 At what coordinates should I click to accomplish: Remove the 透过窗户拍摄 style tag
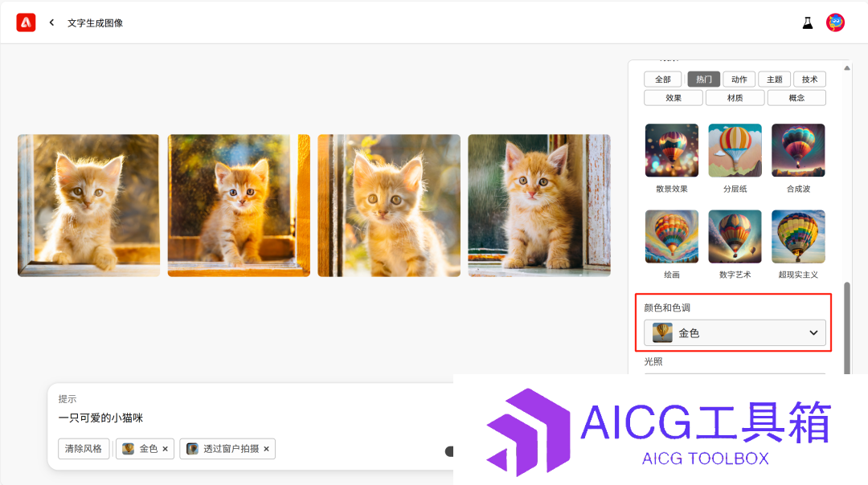coord(266,449)
